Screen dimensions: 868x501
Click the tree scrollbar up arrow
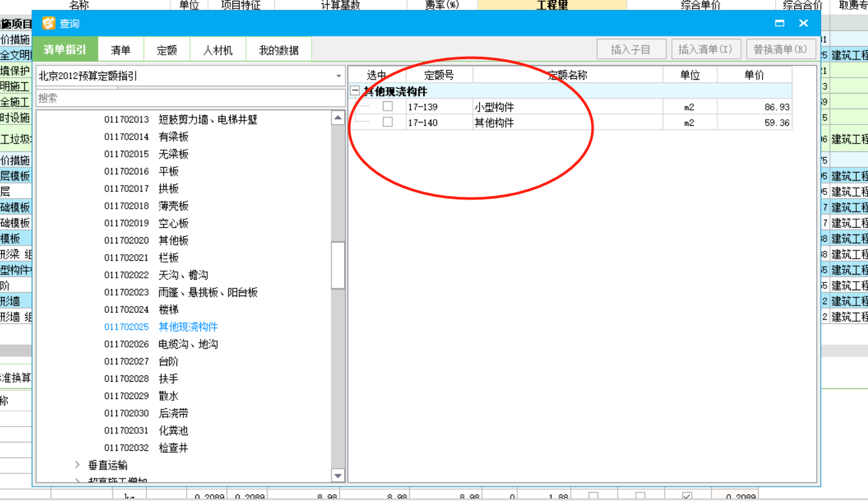point(338,118)
